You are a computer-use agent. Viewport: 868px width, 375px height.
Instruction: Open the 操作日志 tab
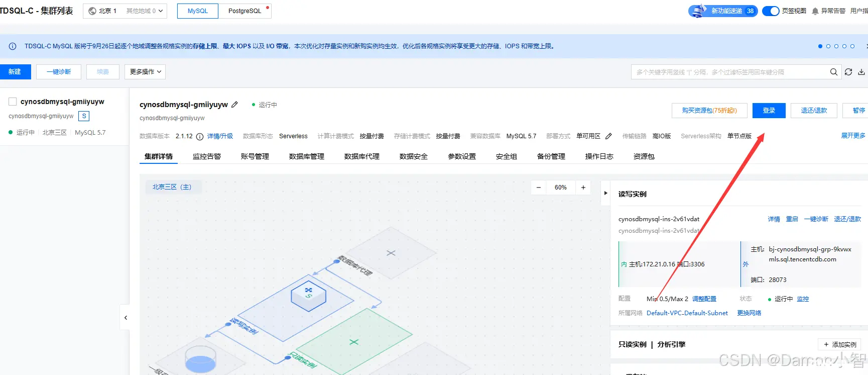tap(599, 156)
